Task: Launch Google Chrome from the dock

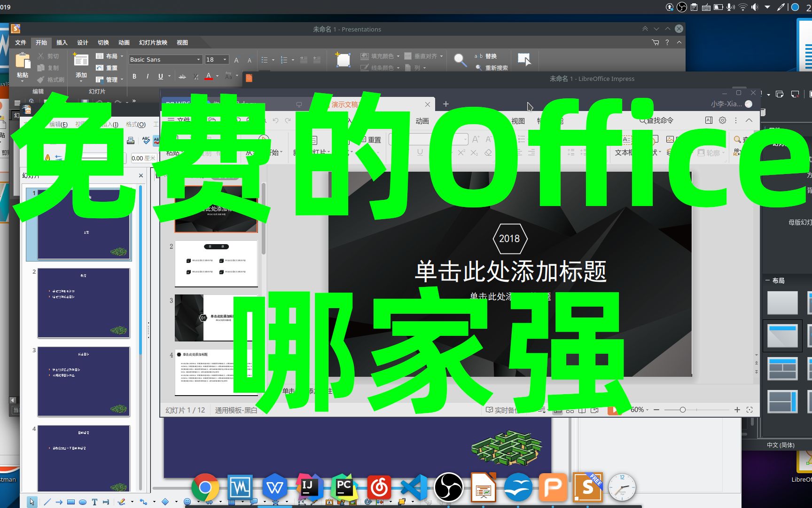Action: (x=205, y=487)
